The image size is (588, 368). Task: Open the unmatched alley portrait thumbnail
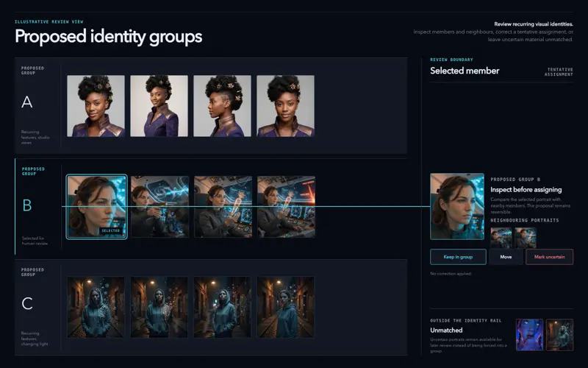[x=559, y=335]
